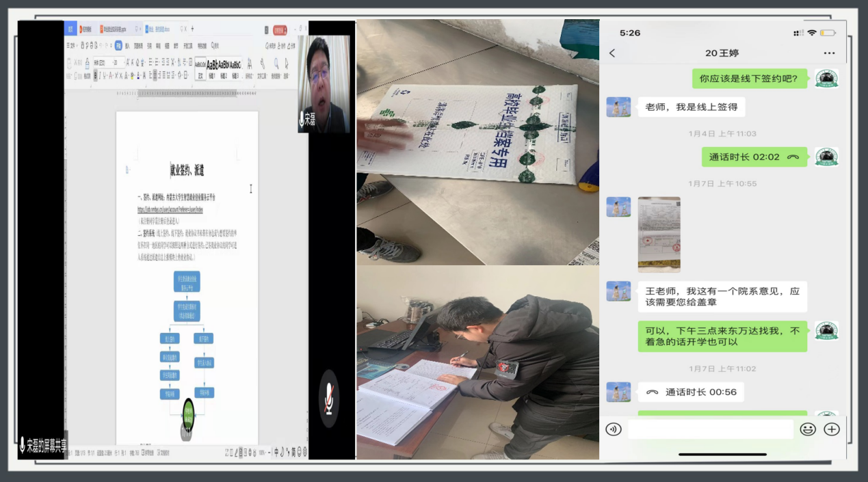Open the 文件 file menu dropdown
This screenshot has width=868, height=482.
[x=70, y=46]
